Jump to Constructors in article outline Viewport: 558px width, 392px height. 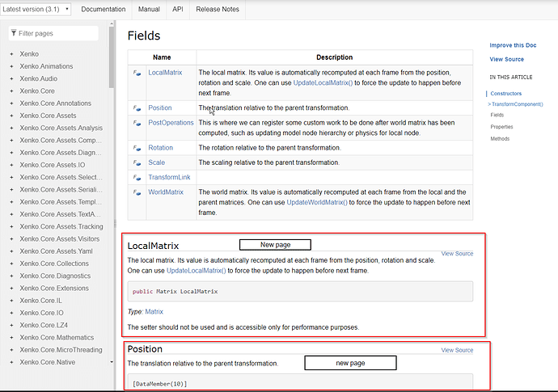(505, 94)
